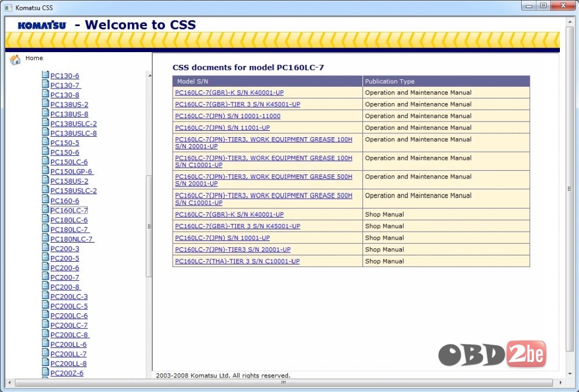
Task: Click the Komatsu CSS title bar icon
Action: (8, 8)
